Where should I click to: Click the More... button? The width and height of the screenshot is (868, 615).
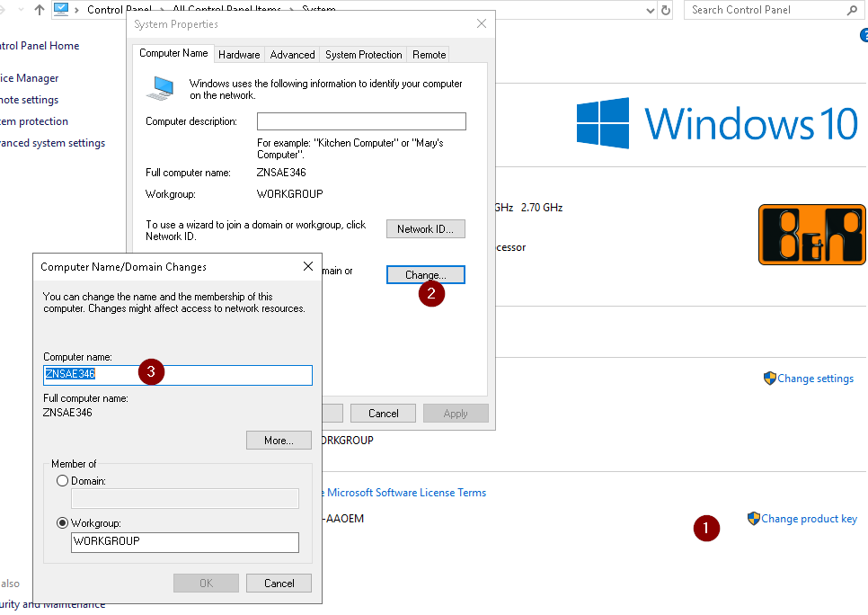click(x=279, y=441)
